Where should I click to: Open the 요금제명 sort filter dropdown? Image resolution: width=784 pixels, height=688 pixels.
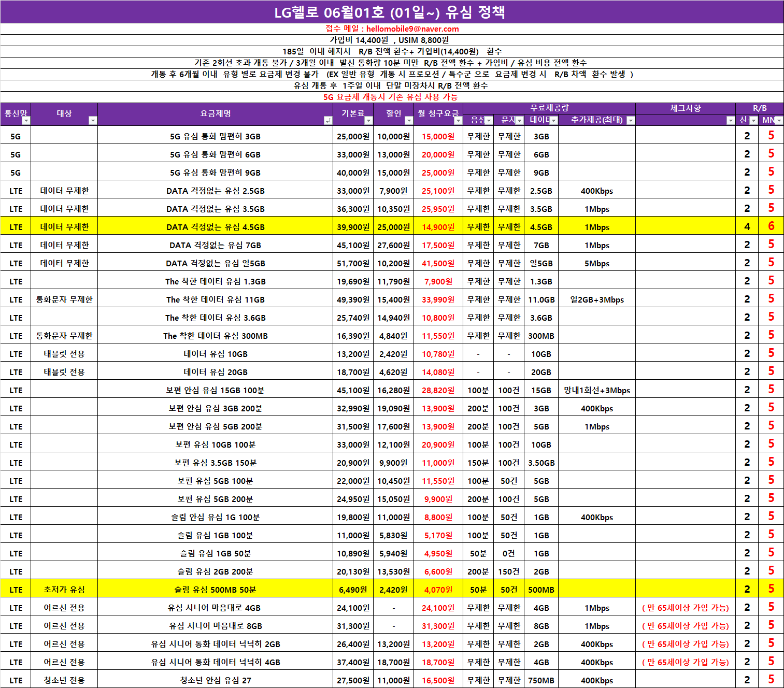[328, 121]
